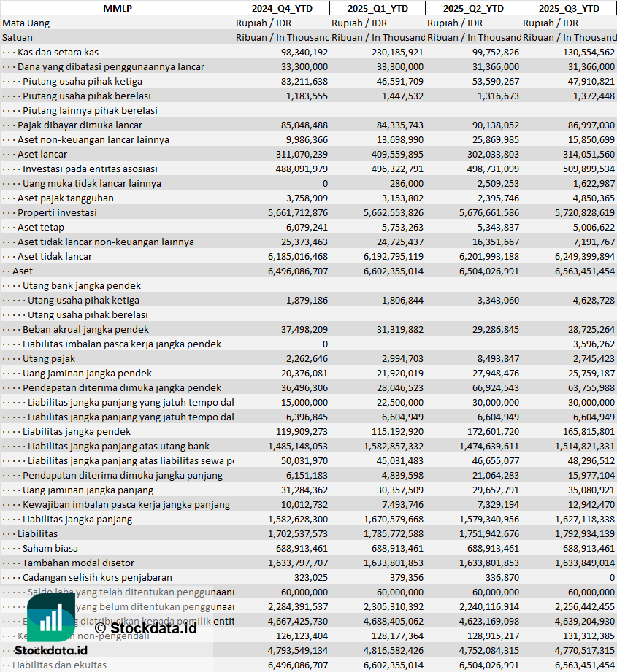Screen dimensions: 617x672
Task: Click the cell with value 488,091,979
Action: [302, 169]
